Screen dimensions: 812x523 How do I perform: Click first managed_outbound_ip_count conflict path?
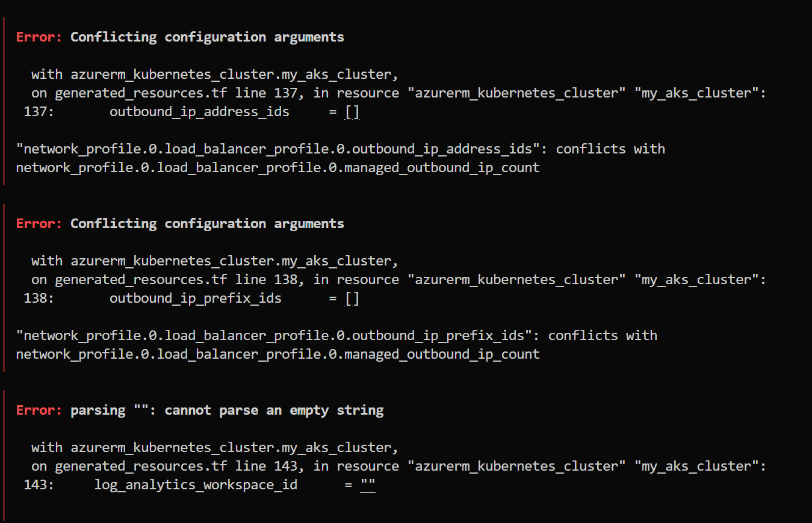(x=278, y=168)
